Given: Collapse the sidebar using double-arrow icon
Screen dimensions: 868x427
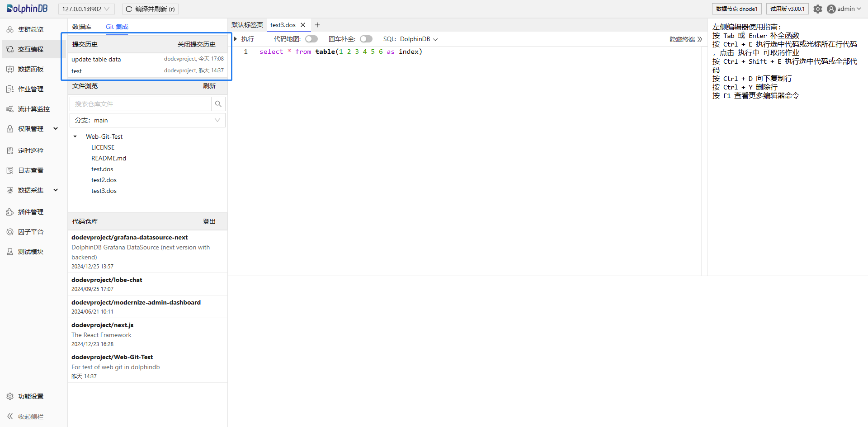Looking at the screenshot, I should (10, 416).
